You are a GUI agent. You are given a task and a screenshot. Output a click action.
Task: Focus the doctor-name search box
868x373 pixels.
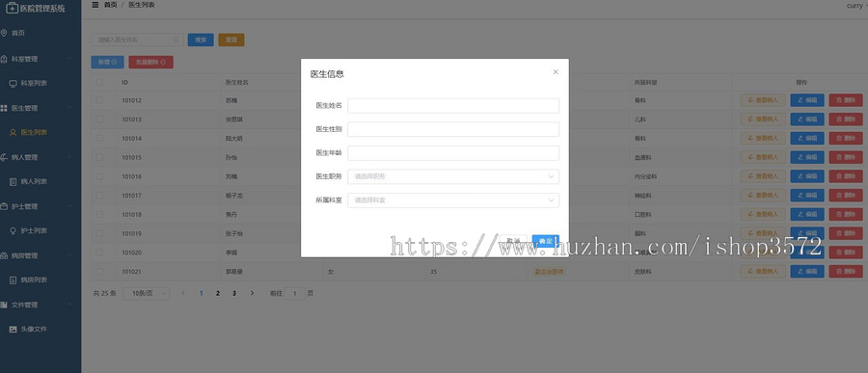(x=137, y=40)
